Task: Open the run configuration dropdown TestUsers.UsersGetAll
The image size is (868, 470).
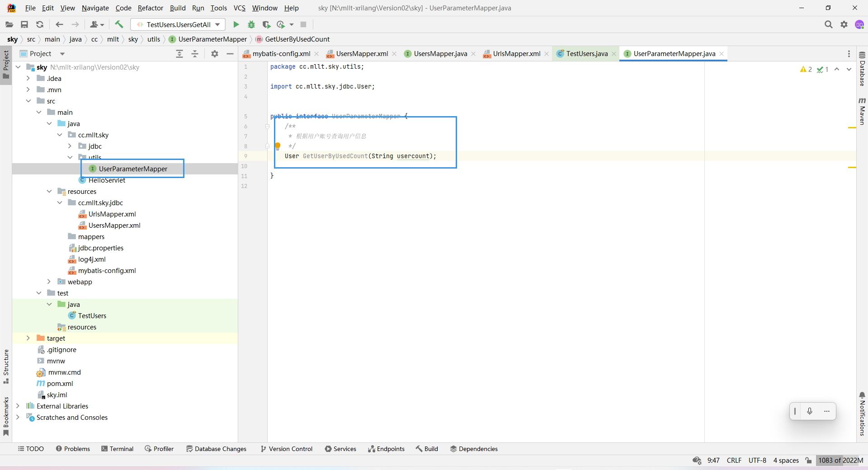Action: pyautogui.click(x=178, y=24)
